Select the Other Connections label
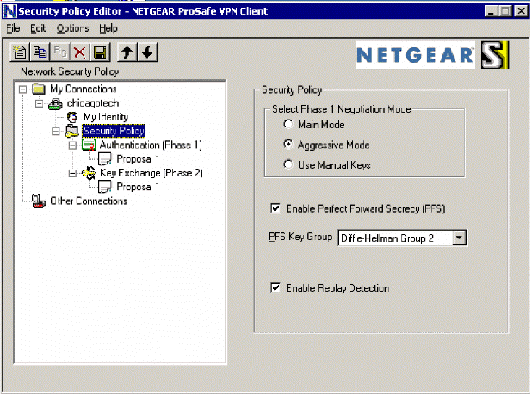The height and width of the screenshot is (395, 532). click(x=88, y=201)
